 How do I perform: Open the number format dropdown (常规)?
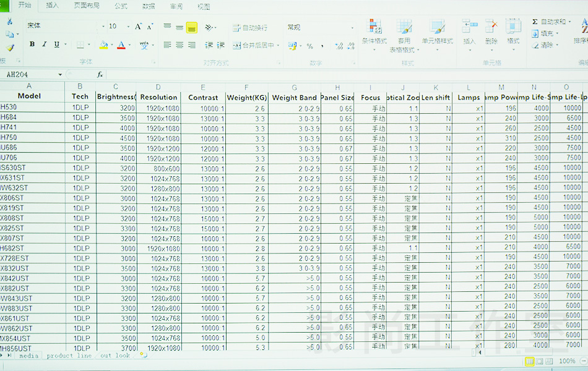[x=352, y=28]
